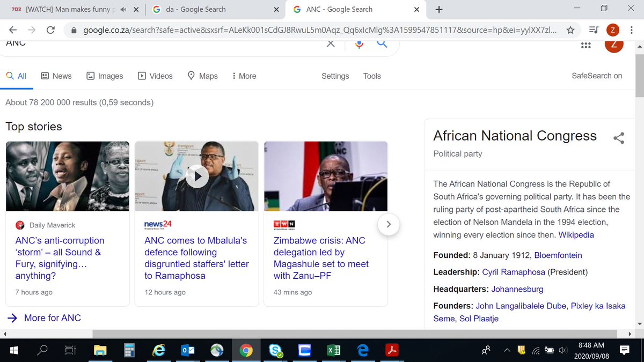
Task: Launch Internet Explorer from the taskbar
Action: [x=158, y=350]
